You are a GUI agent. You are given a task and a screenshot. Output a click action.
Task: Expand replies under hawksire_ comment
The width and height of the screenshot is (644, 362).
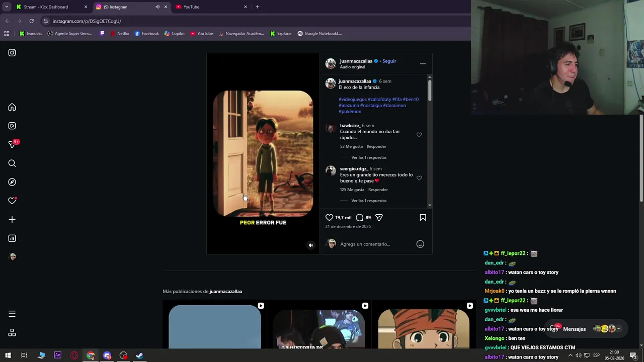click(x=369, y=157)
